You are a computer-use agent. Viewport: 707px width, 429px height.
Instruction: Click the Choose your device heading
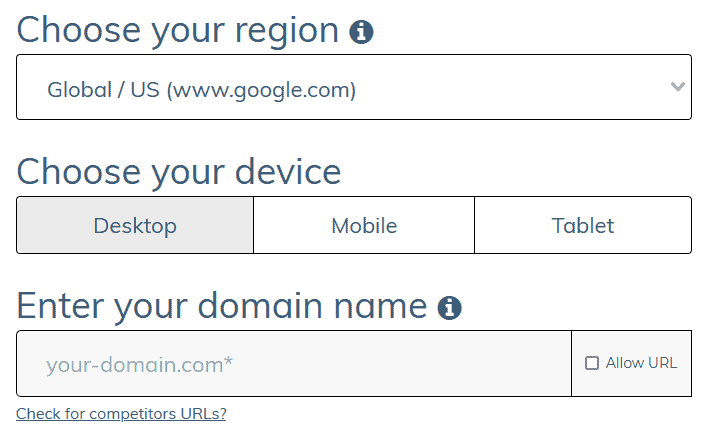point(179,171)
